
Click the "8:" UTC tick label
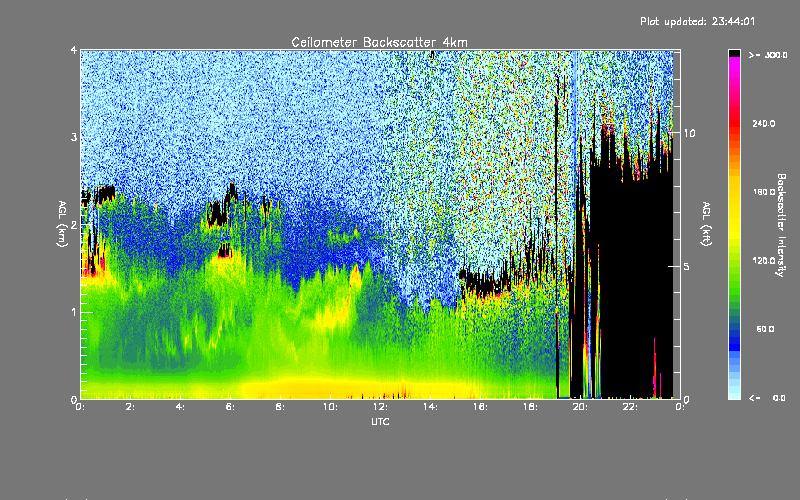point(281,407)
